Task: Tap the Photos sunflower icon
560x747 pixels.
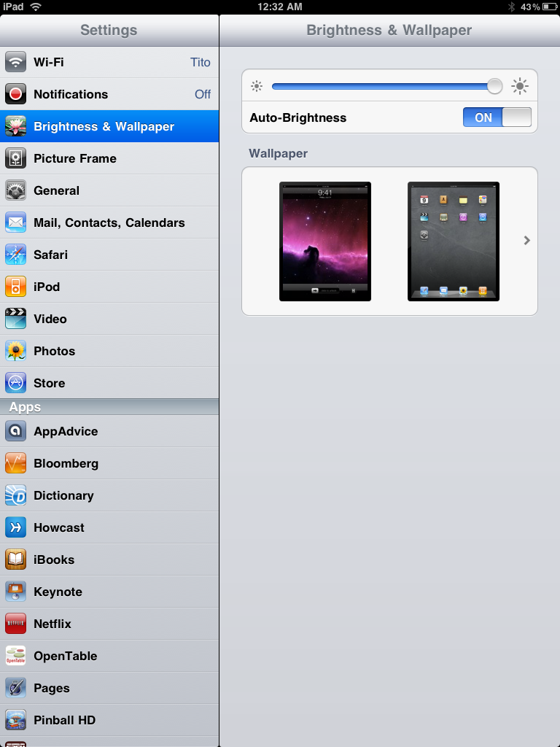Action: pos(16,351)
